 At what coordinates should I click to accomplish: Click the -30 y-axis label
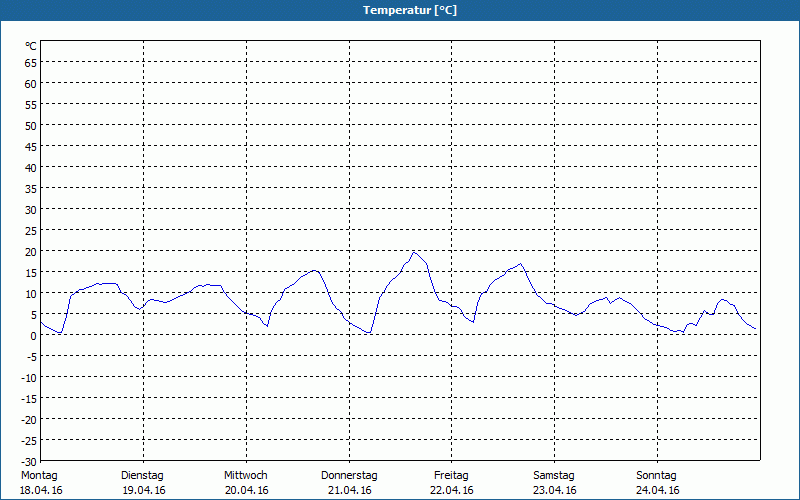click(x=29, y=462)
